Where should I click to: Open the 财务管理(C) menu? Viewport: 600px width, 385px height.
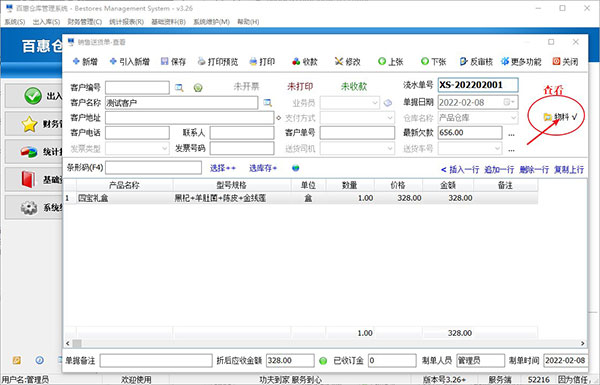coord(85,22)
